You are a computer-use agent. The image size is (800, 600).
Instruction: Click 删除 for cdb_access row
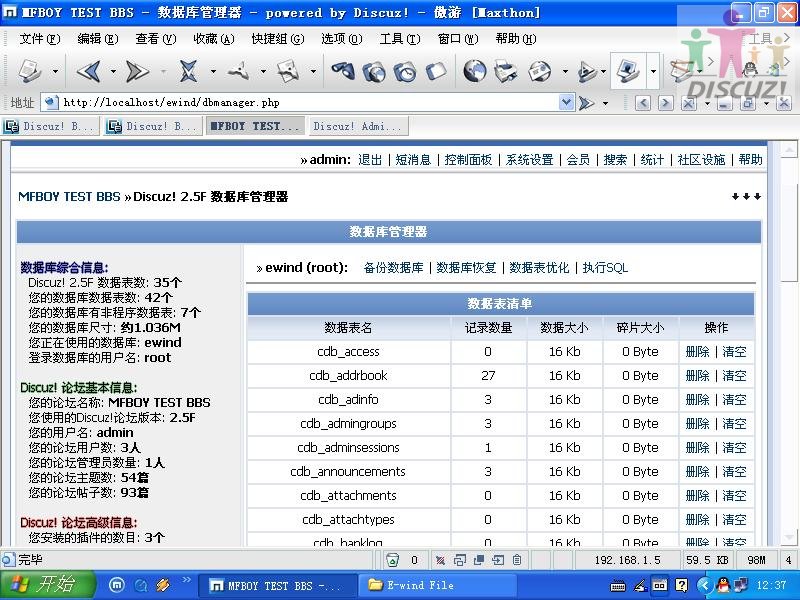click(697, 352)
